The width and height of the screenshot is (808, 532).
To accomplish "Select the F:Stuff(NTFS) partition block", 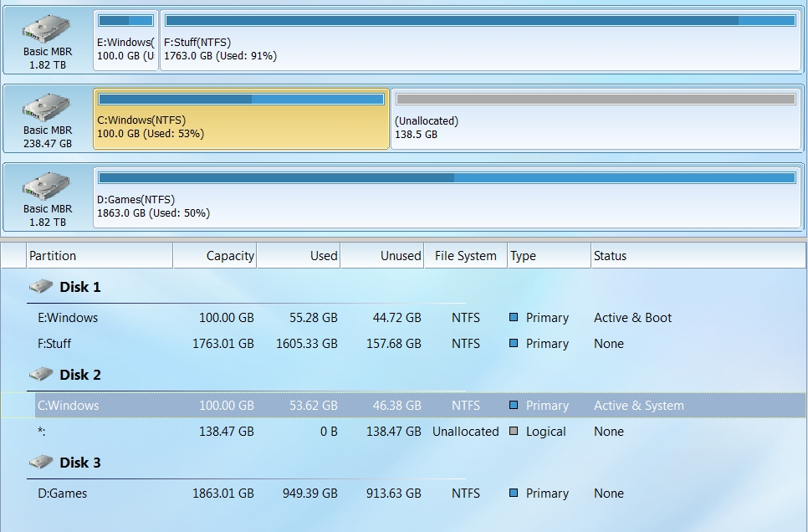I will (x=481, y=40).
